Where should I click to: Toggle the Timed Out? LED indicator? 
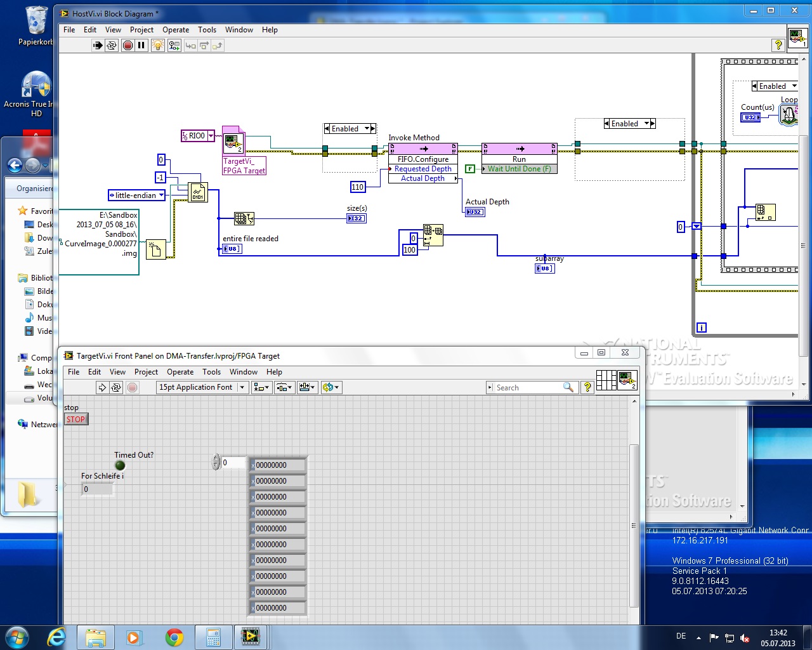tap(120, 465)
